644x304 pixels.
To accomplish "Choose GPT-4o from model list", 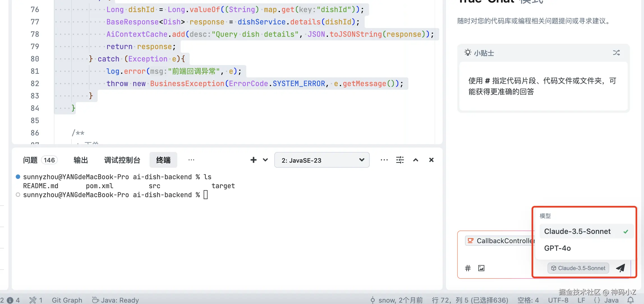I will [x=557, y=248].
